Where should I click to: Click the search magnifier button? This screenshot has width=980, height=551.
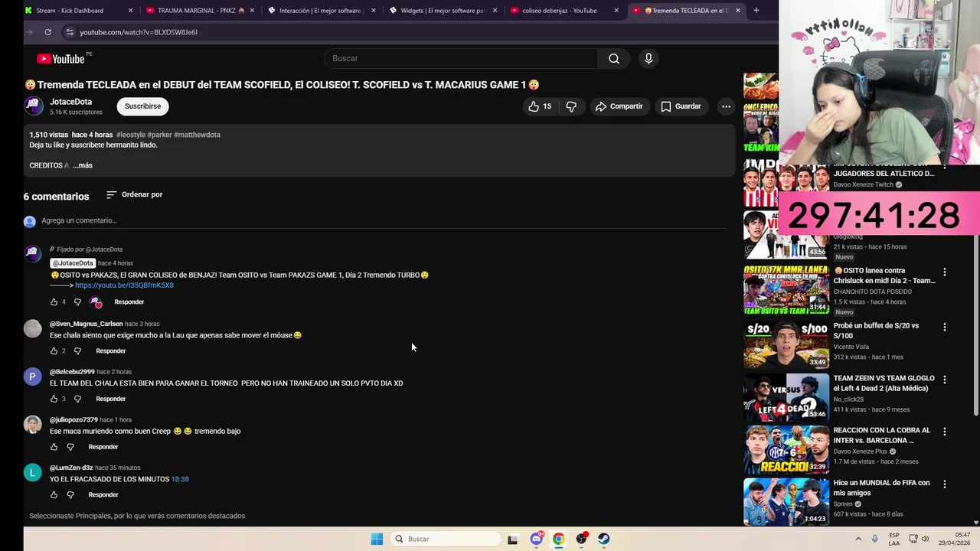point(614,58)
